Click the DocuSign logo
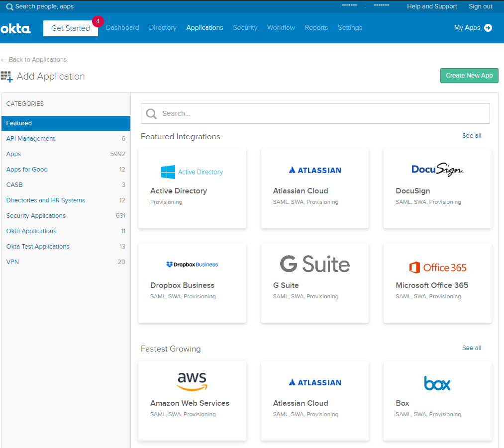 (437, 169)
